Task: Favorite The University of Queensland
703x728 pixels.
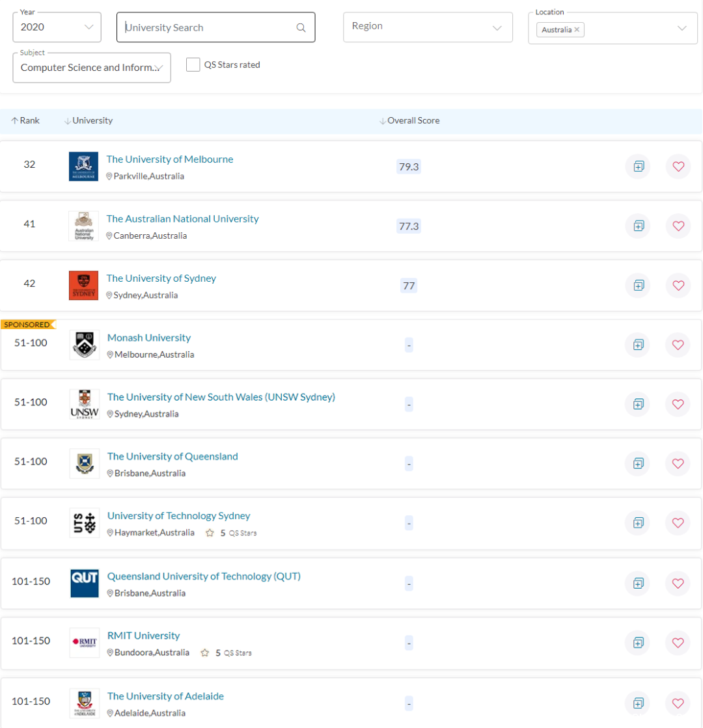Action: point(678,463)
